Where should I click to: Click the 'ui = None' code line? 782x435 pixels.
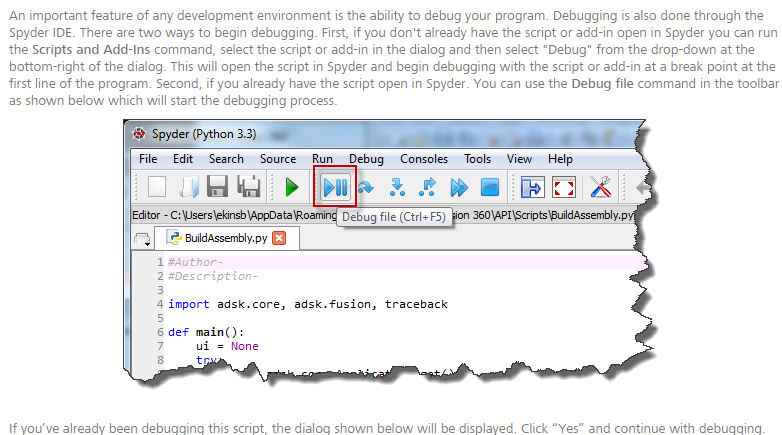tap(227, 346)
